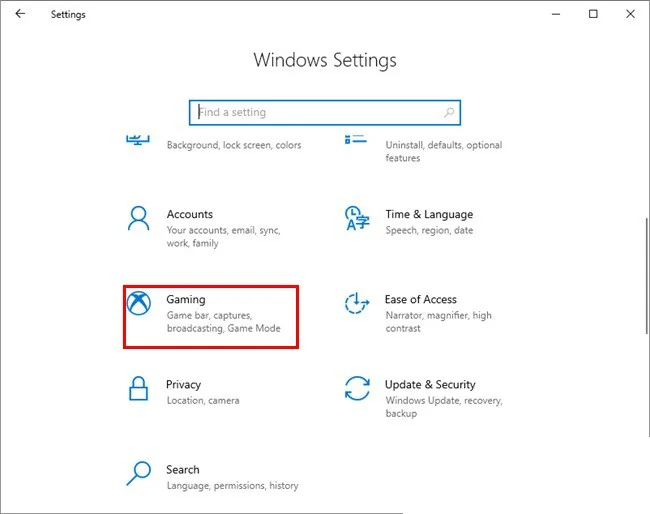Click 'Location, camera' description
This screenshot has height=514, width=650.
coord(203,400)
